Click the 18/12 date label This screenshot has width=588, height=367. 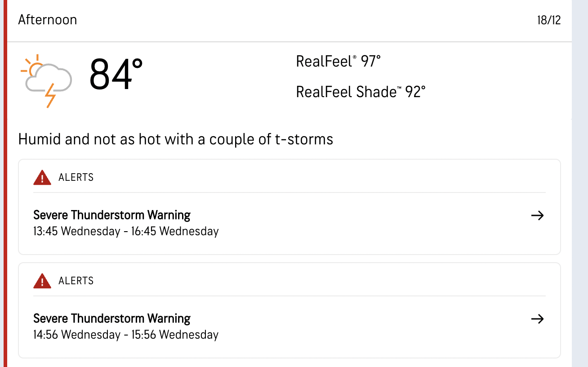549,20
